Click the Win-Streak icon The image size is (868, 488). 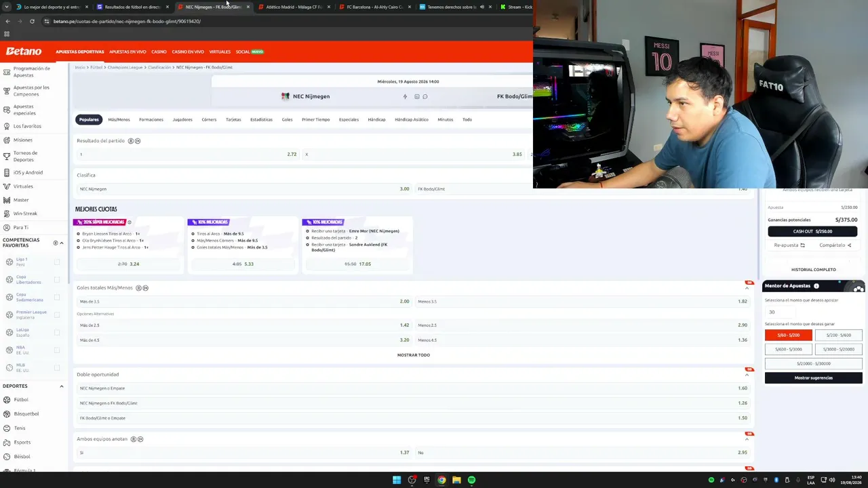pyautogui.click(x=7, y=213)
